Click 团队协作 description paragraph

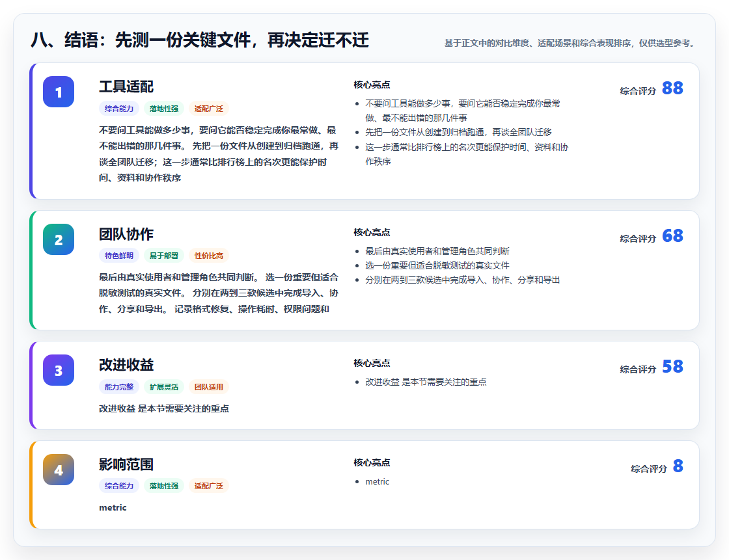[219, 293]
